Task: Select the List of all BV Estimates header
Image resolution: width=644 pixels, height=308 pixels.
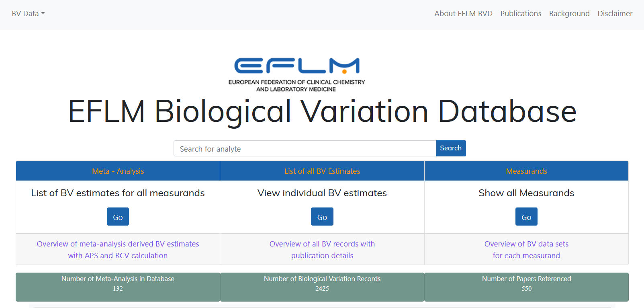Action: 322,171
